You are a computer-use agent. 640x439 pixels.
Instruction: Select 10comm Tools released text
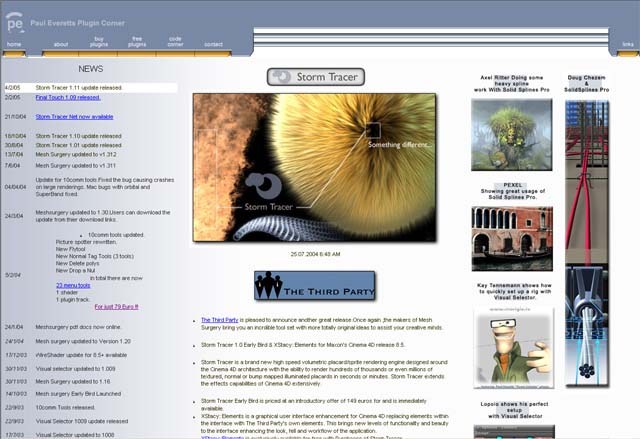[65, 408]
